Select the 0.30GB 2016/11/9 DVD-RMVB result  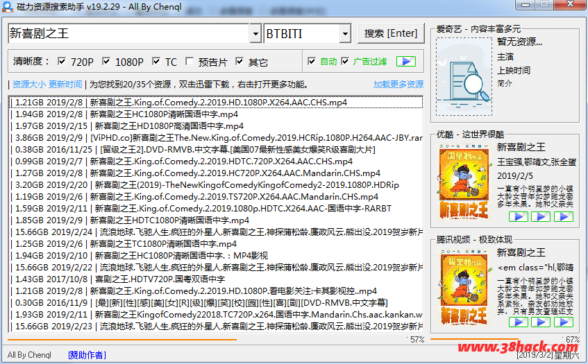[216, 302]
